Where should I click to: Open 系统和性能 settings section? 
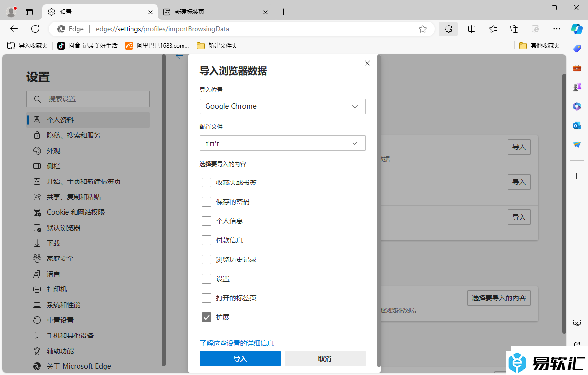[x=88, y=305]
